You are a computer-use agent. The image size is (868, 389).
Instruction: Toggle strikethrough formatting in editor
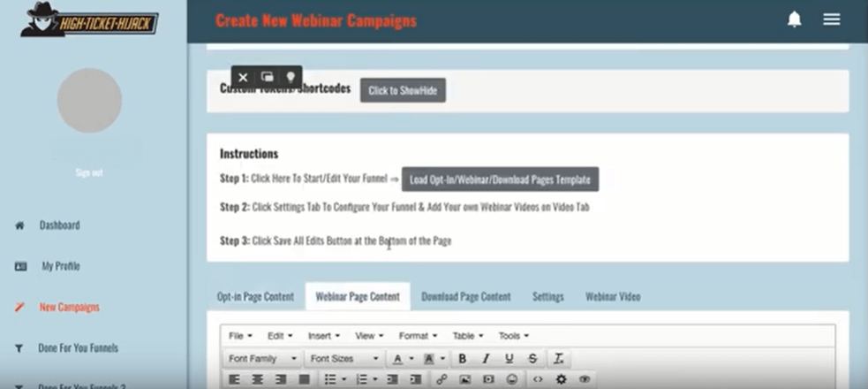532,359
